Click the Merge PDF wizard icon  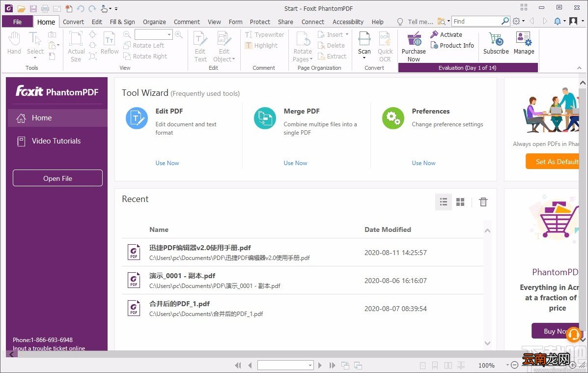click(265, 118)
